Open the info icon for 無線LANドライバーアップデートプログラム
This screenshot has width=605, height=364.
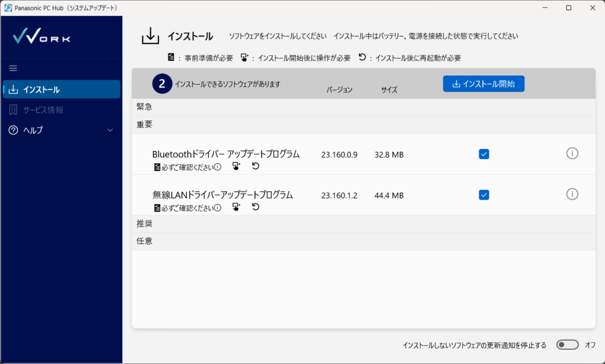point(572,194)
